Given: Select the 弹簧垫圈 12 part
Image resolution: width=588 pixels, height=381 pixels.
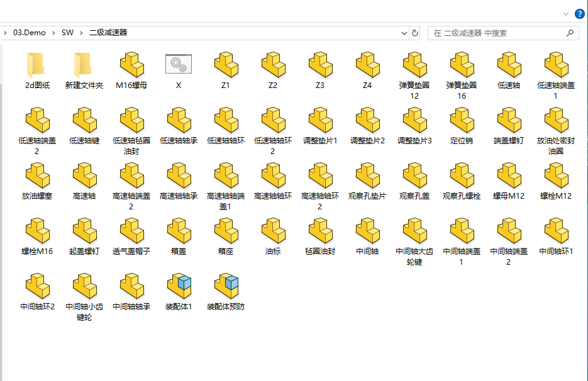Looking at the screenshot, I should coord(414,66).
